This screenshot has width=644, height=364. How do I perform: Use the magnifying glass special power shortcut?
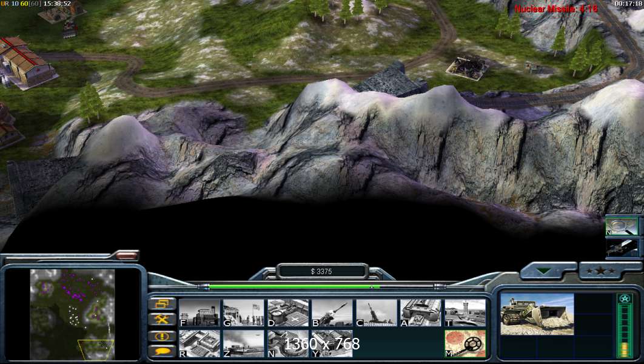click(x=622, y=226)
